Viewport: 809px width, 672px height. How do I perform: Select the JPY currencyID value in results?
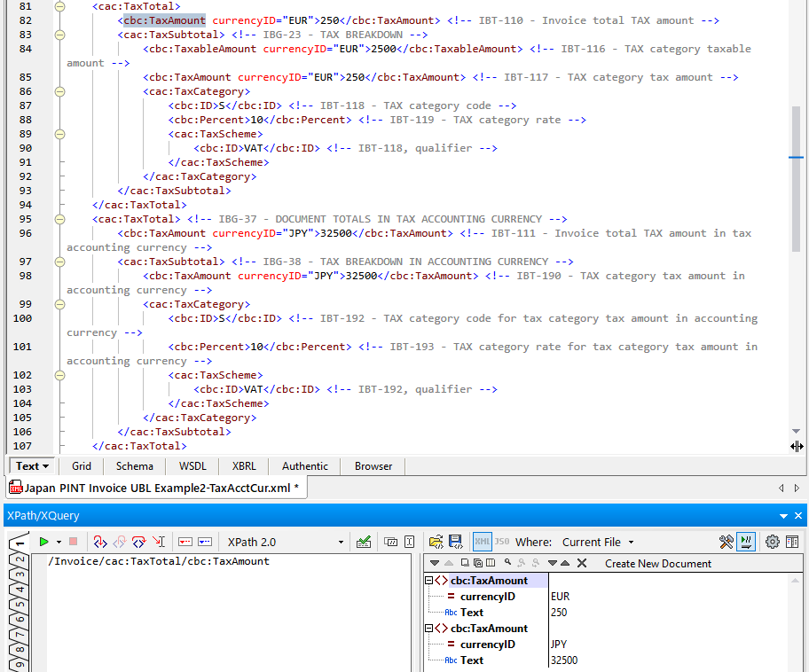pyautogui.click(x=559, y=645)
